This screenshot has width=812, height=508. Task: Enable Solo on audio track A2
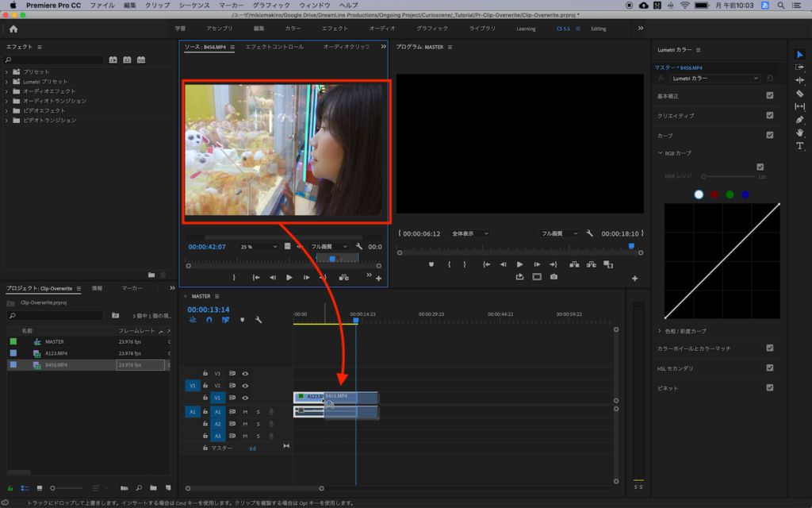pyautogui.click(x=257, y=424)
